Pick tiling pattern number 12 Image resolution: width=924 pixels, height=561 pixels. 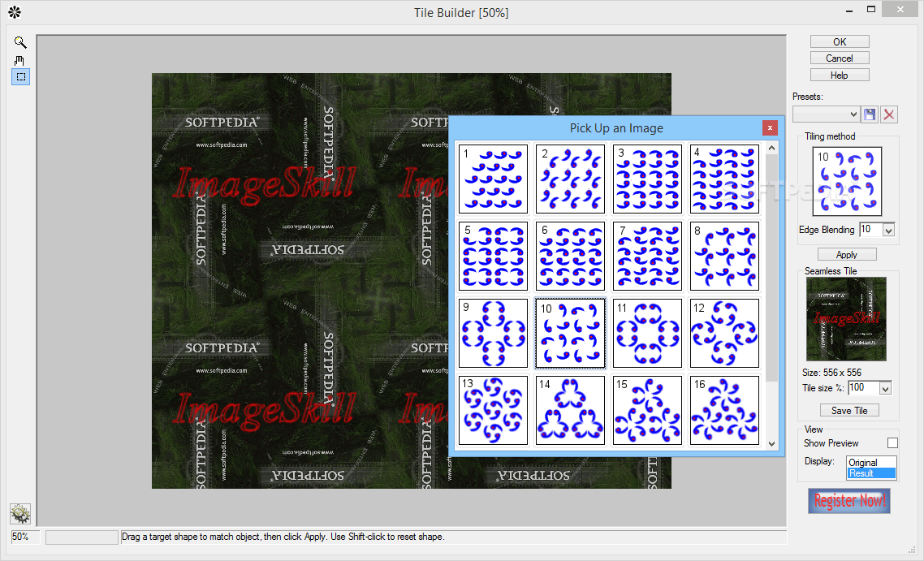(x=725, y=333)
